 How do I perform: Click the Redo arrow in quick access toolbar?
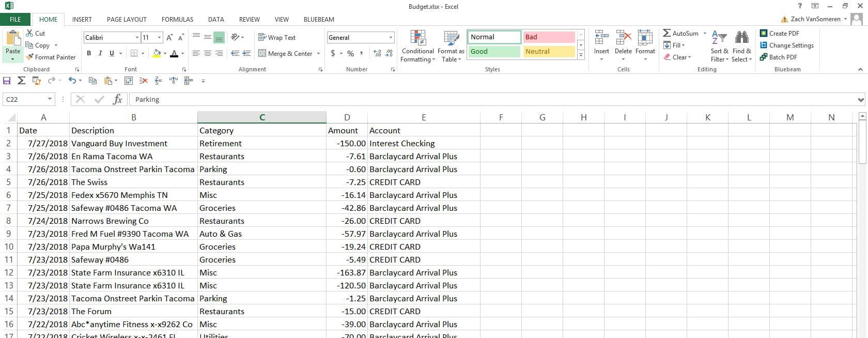(x=51, y=81)
